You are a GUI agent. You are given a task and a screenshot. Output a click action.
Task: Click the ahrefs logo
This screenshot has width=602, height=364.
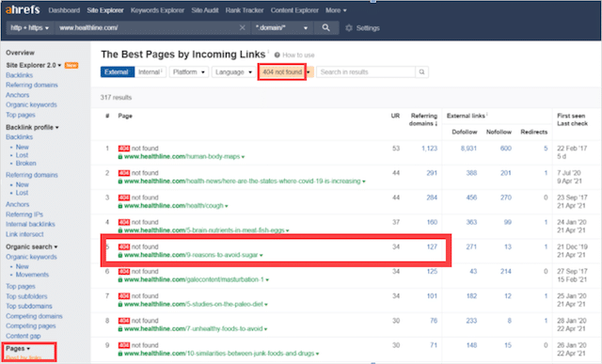tap(23, 10)
